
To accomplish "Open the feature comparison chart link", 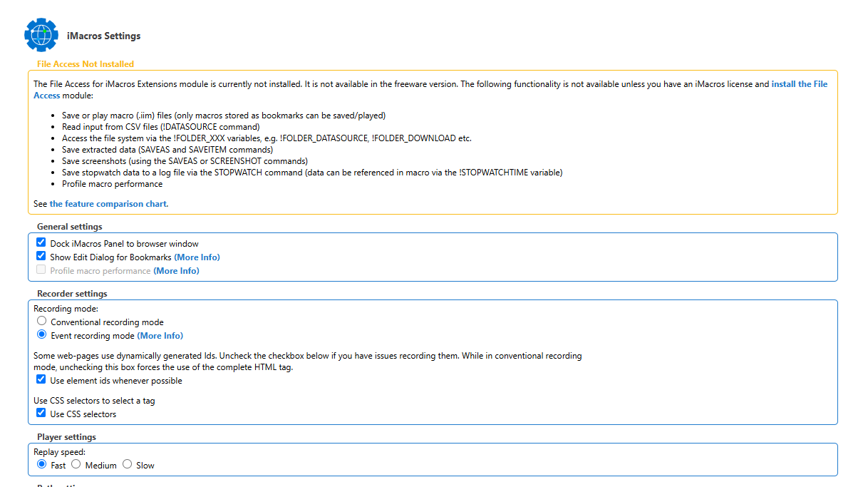I will click(x=108, y=204).
